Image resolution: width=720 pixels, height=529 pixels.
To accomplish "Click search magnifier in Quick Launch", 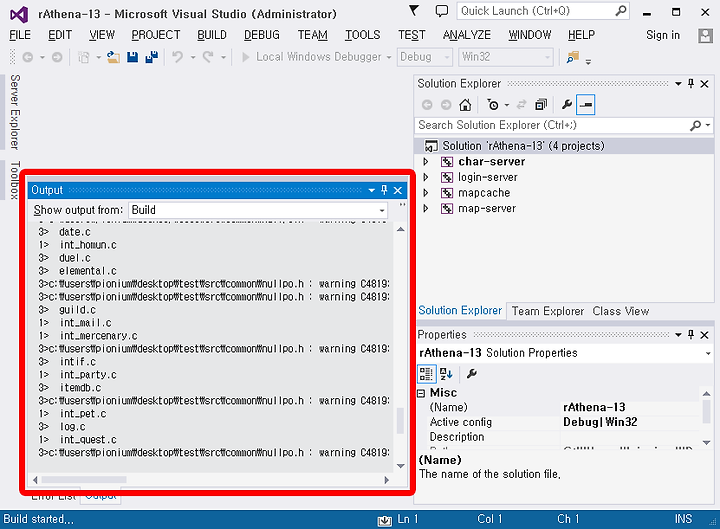I will click(620, 11).
